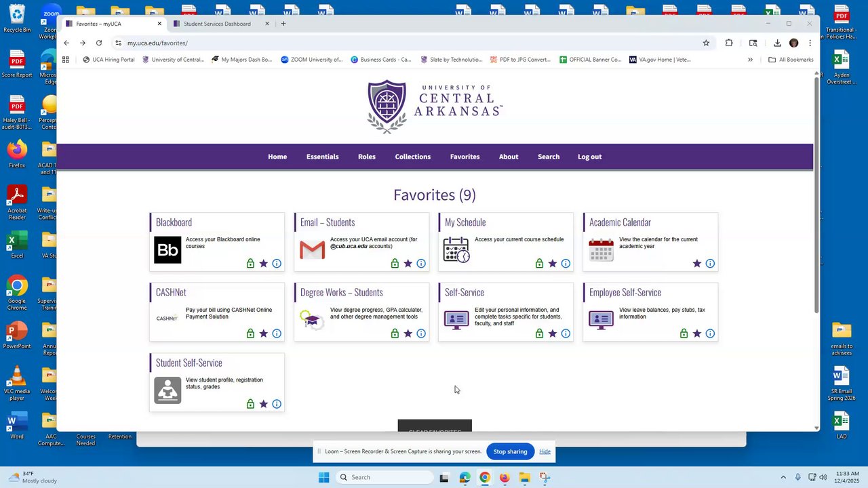Image resolution: width=868 pixels, height=488 pixels.
Task: Toggle the Student Self-Service favorite star
Action: point(263,404)
